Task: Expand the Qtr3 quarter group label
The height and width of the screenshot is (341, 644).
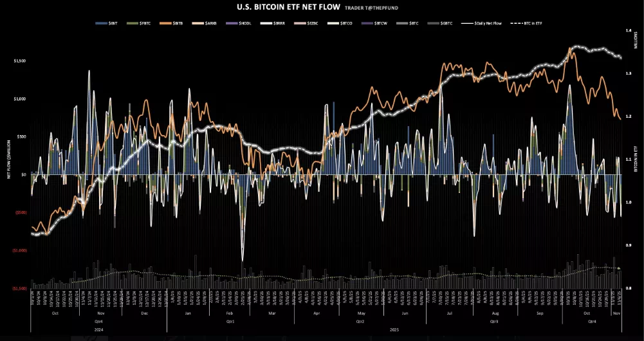Action: (x=494, y=320)
